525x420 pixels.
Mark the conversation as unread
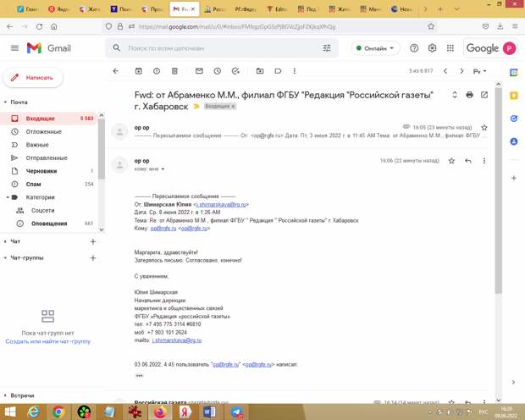pyautogui.click(x=199, y=71)
